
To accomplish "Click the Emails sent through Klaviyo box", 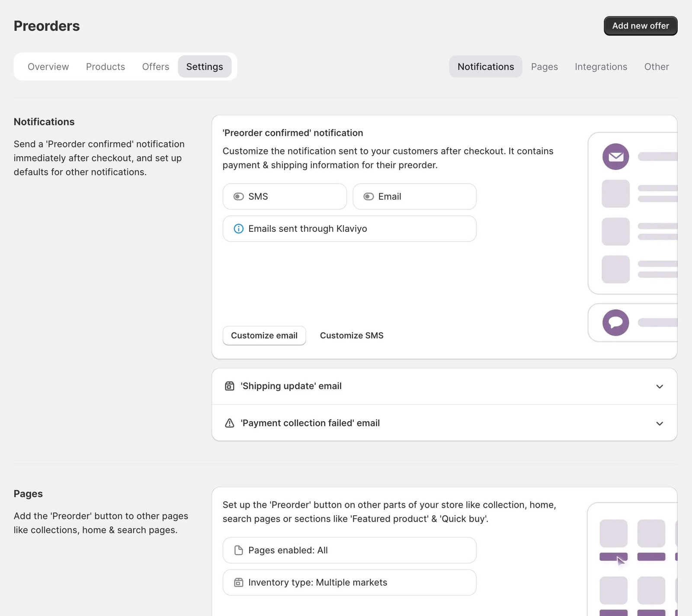I will click(x=349, y=229).
